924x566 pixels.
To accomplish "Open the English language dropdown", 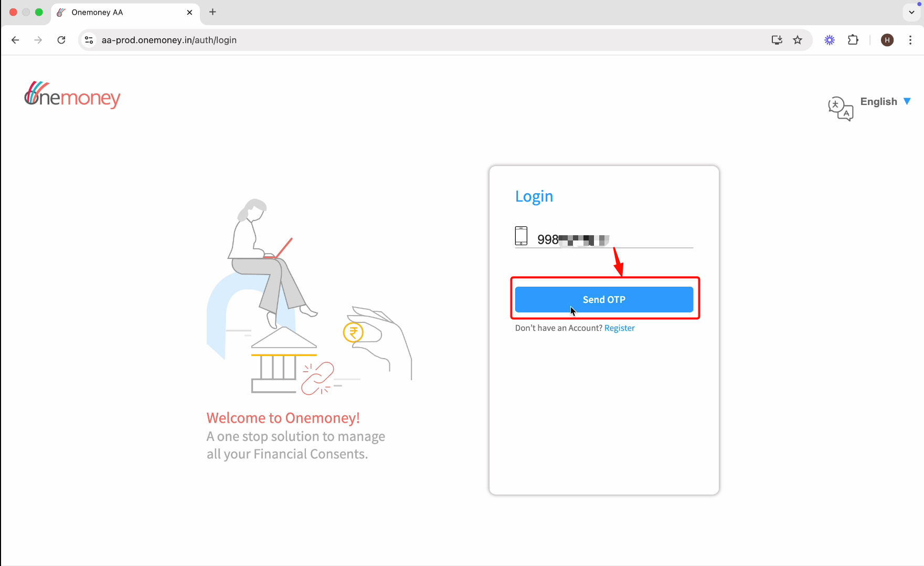I will [x=885, y=101].
